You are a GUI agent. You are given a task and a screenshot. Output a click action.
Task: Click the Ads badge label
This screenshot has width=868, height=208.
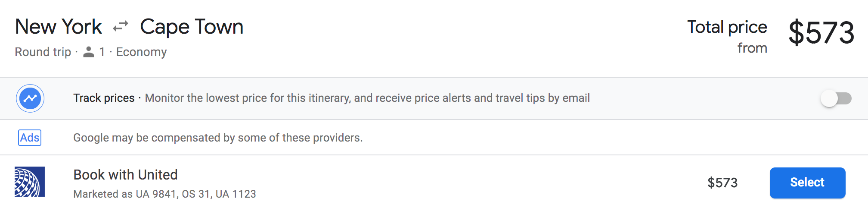coord(30,138)
